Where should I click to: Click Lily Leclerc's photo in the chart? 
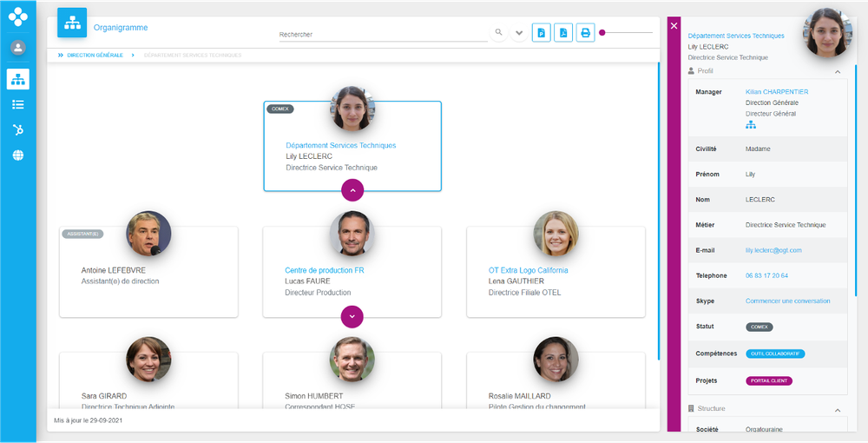pyautogui.click(x=352, y=109)
